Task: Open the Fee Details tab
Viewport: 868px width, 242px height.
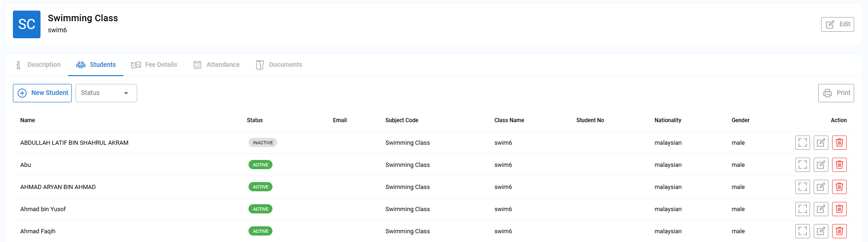Action: click(154, 65)
